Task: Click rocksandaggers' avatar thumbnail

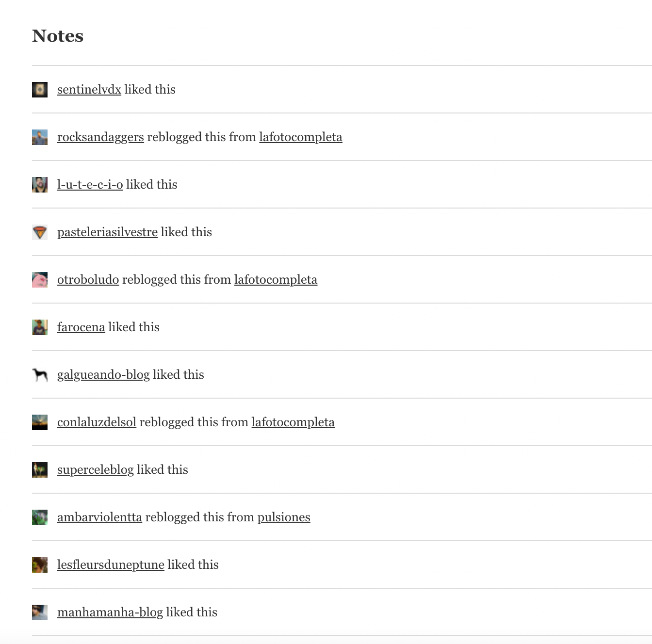Action: coord(40,137)
